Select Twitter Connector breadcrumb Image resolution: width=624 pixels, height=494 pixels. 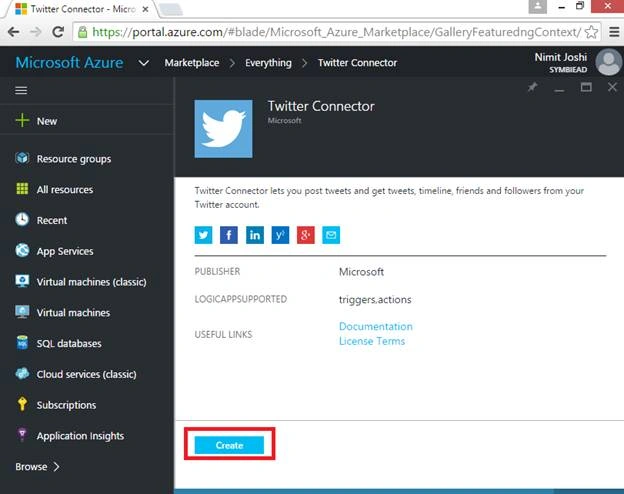[357, 63]
